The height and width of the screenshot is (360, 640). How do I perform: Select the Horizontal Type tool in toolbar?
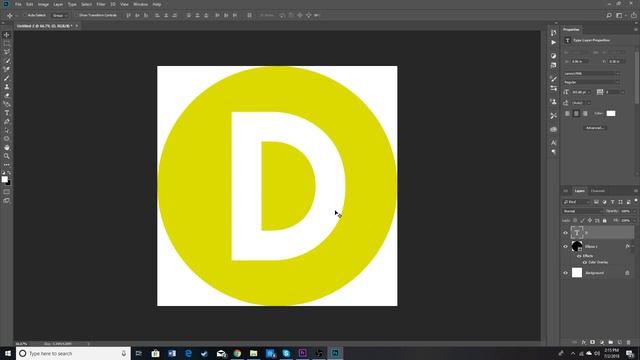[x=7, y=113]
